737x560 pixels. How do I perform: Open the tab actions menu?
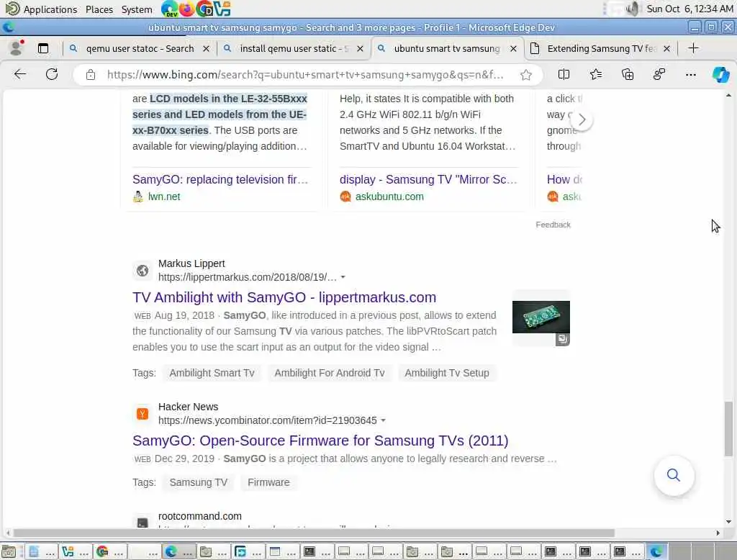(x=43, y=48)
